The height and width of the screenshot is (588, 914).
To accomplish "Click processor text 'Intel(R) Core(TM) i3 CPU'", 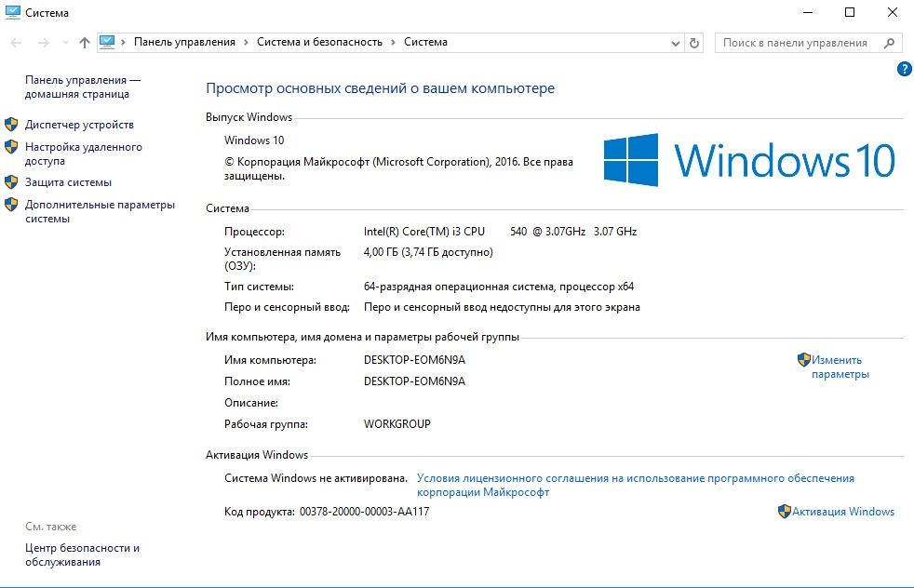I will coord(424,232).
